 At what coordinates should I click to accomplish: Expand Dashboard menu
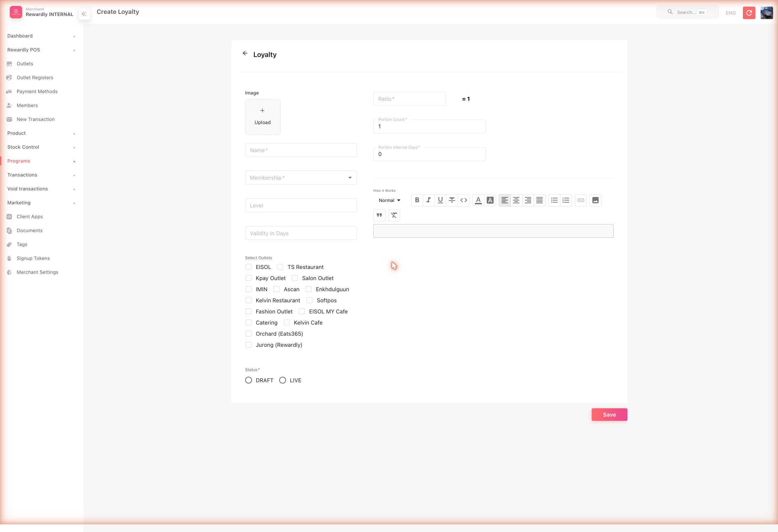[41, 36]
